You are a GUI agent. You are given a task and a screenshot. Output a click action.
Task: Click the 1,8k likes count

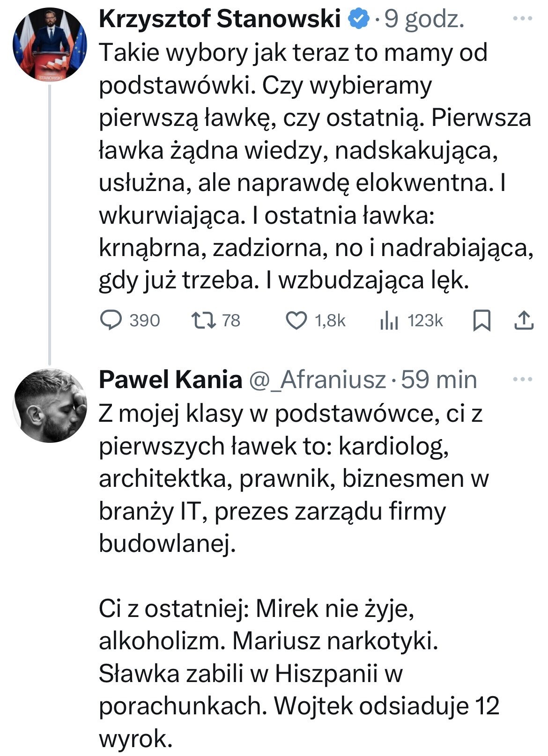(x=330, y=321)
